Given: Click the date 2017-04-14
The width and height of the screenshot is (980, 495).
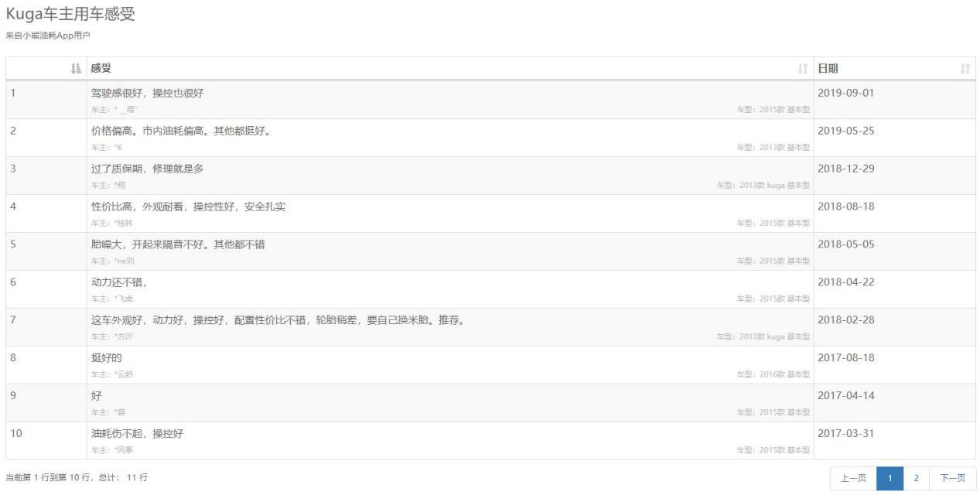Looking at the screenshot, I should [846, 396].
